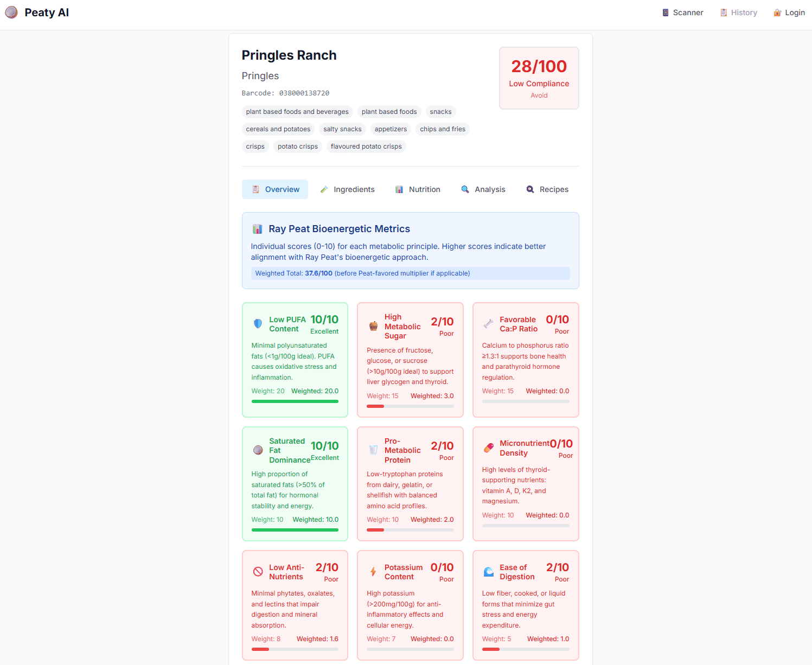Click the wave icon on Ease of Digestion card
Viewport: 812px width, 665px height.
point(489,571)
